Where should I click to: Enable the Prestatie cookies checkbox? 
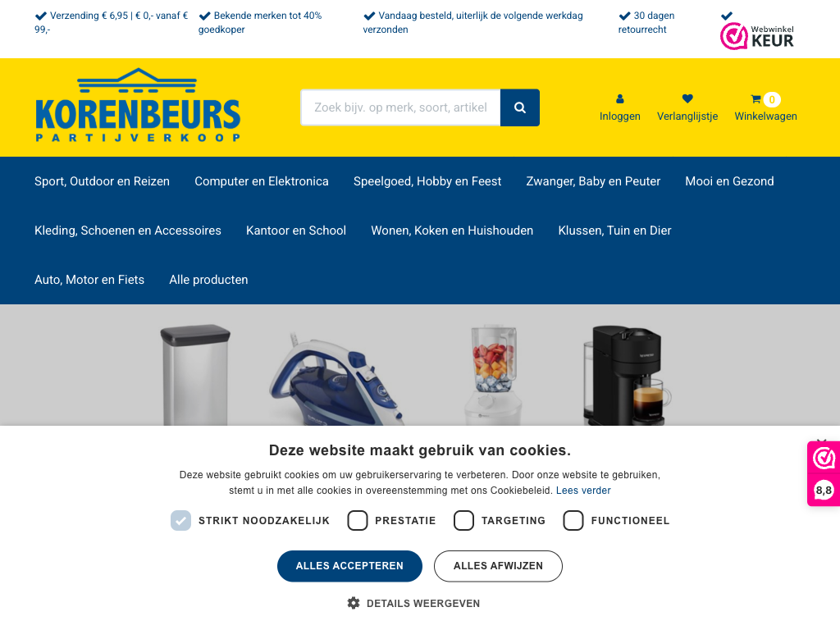pyautogui.click(x=358, y=520)
